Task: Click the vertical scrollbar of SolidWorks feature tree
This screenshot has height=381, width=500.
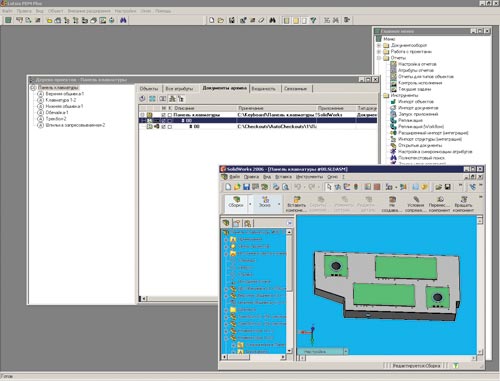Action: (x=289, y=291)
